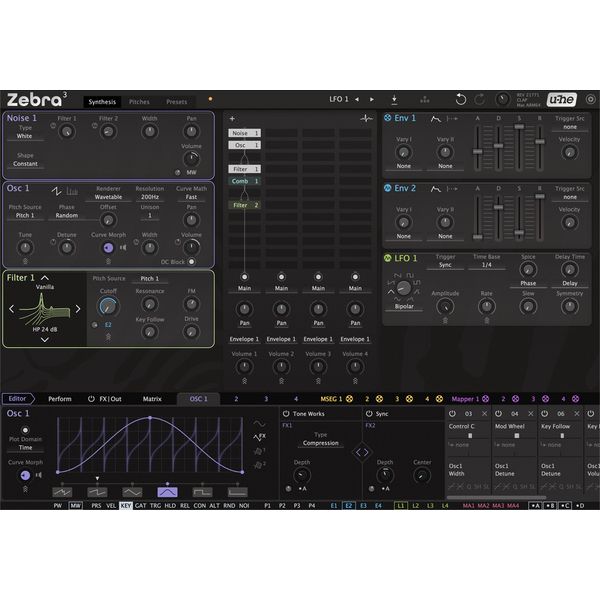Select the Comb 1 module in grid
This screenshot has width=600, height=600.
point(246,181)
